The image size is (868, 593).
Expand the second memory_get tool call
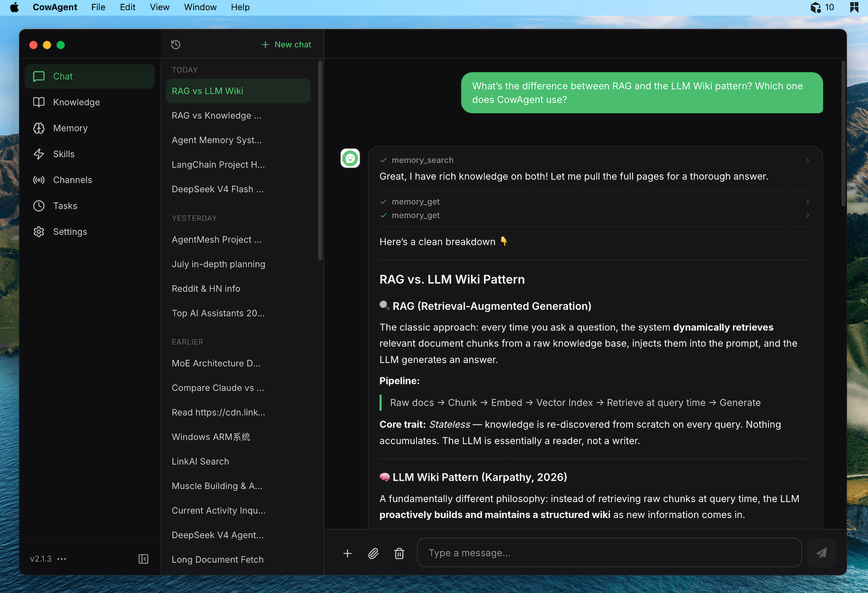pyautogui.click(x=807, y=215)
